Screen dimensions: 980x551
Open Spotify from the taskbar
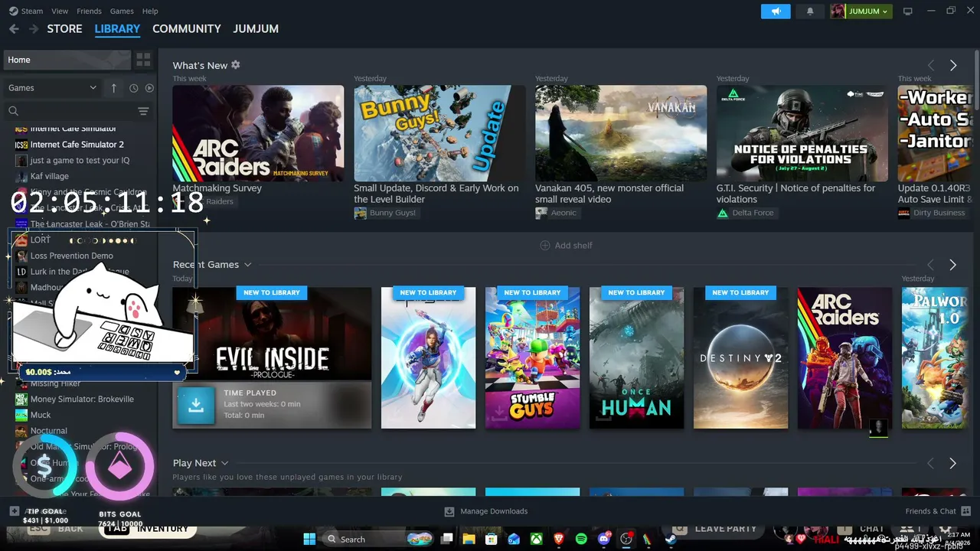click(581, 540)
